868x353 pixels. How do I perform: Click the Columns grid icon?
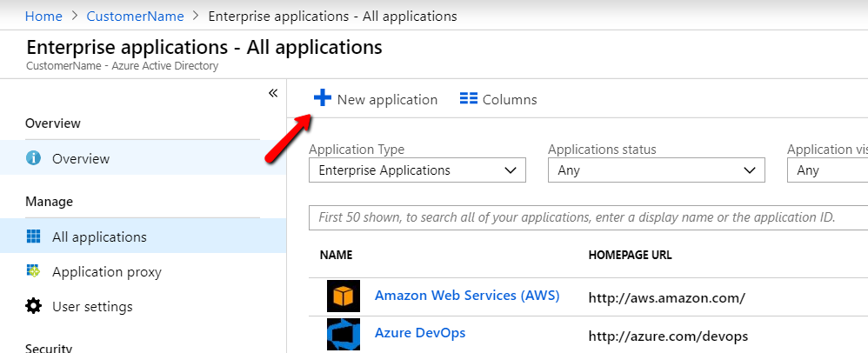(469, 99)
